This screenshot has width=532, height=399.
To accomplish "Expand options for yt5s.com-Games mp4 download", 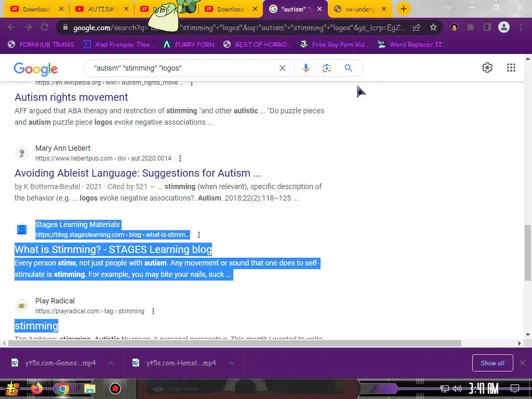I will [111, 363].
